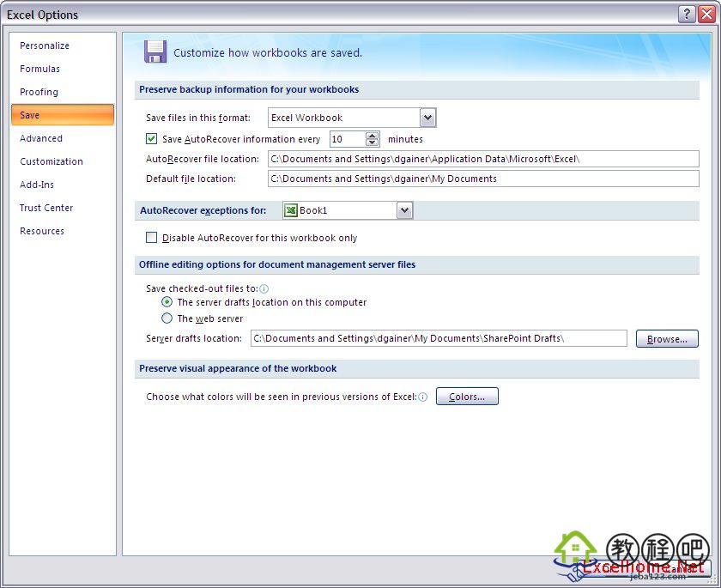Screen dimensions: 721x588
Task: Open the Personalize category
Action: (x=45, y=45)
